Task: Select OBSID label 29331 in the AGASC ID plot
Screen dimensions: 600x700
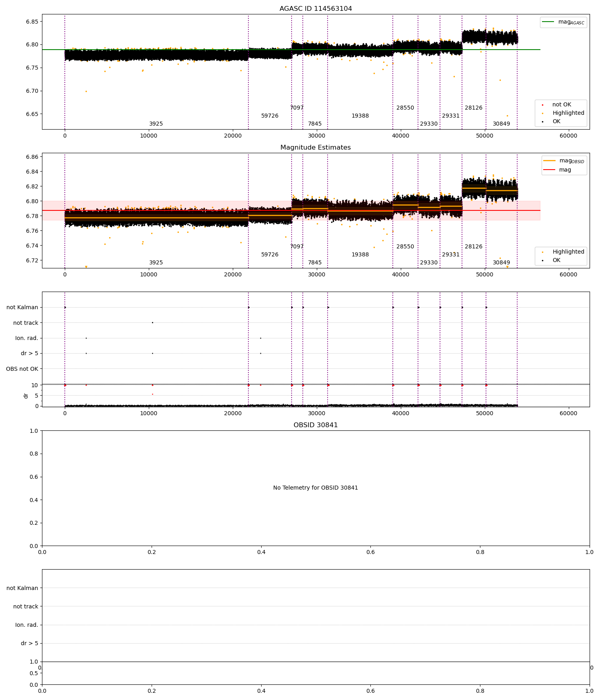Action: [x=451, y=116]
